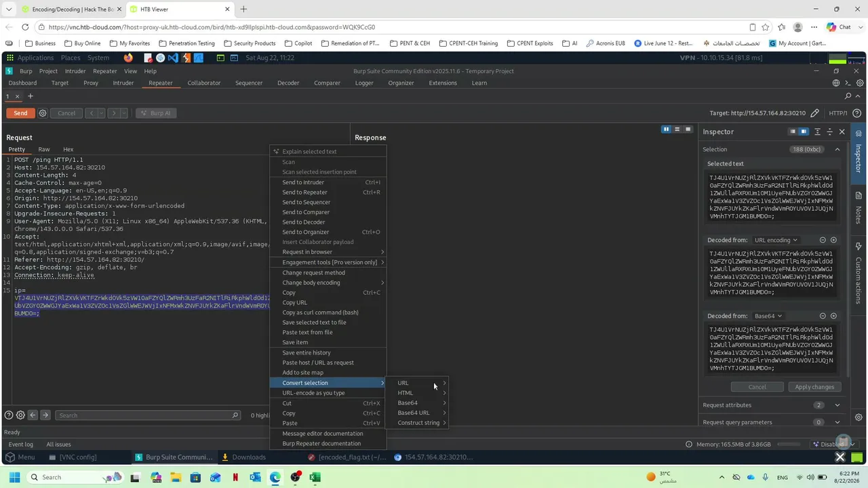Screen dimensions: 868x488
Task: Switch to the Hex request view
Action: pos(68,149)
